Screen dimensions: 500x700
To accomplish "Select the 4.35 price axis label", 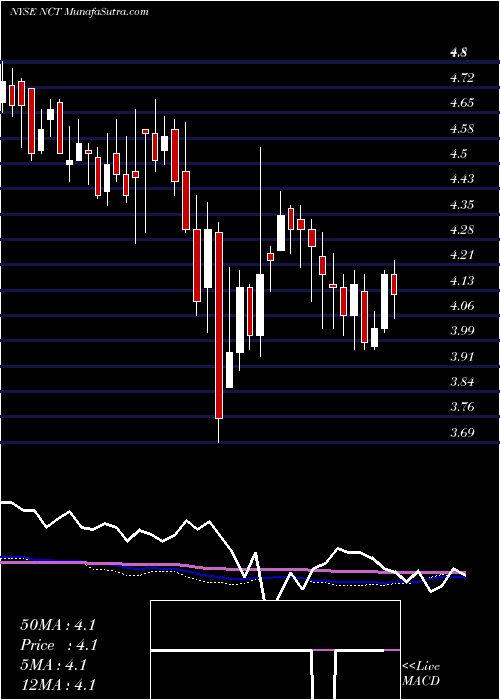I will click(462, 205).
